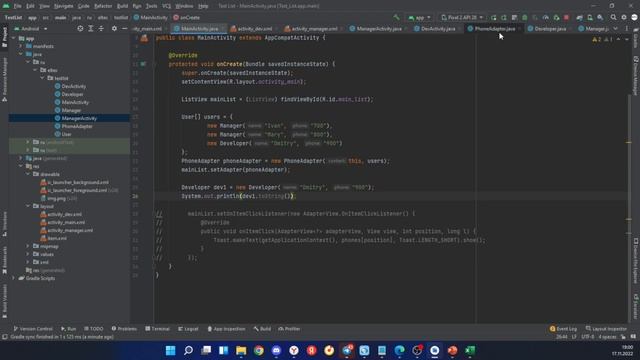Open the Terminal tool window
Screen dimensions: 640x360
pos(158,329)
